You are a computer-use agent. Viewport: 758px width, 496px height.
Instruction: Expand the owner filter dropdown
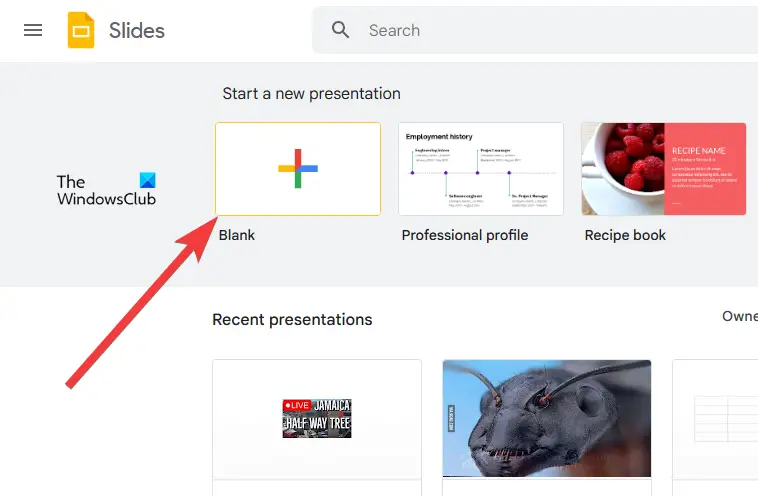(x=739, y=316)
